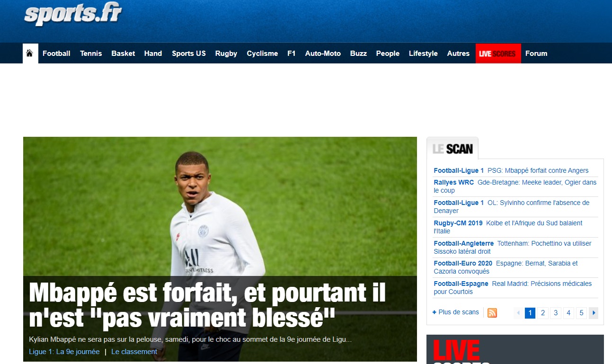Open the Football menu
612x364 pixels.
[x=56, y=53]
